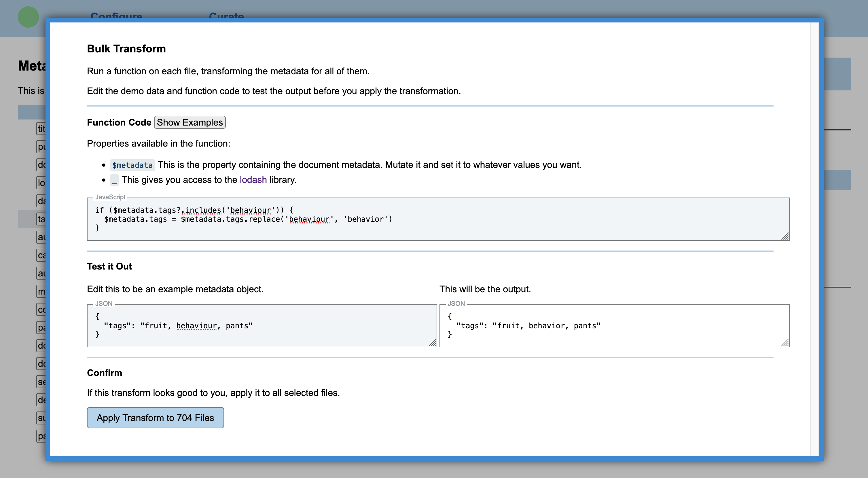Image resolution: width=868 pixels, height=478 pixels.
Task: Apply Transform to 704 Files
Action: coord(155,417)
